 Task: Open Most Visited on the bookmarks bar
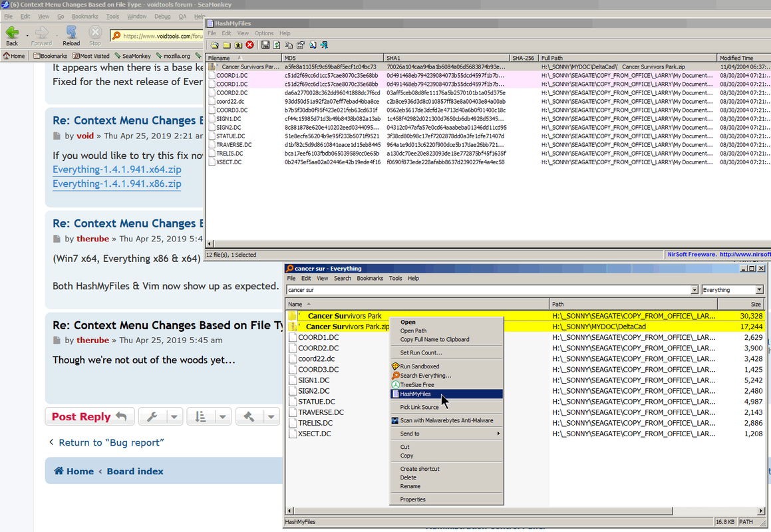point(91,56)
